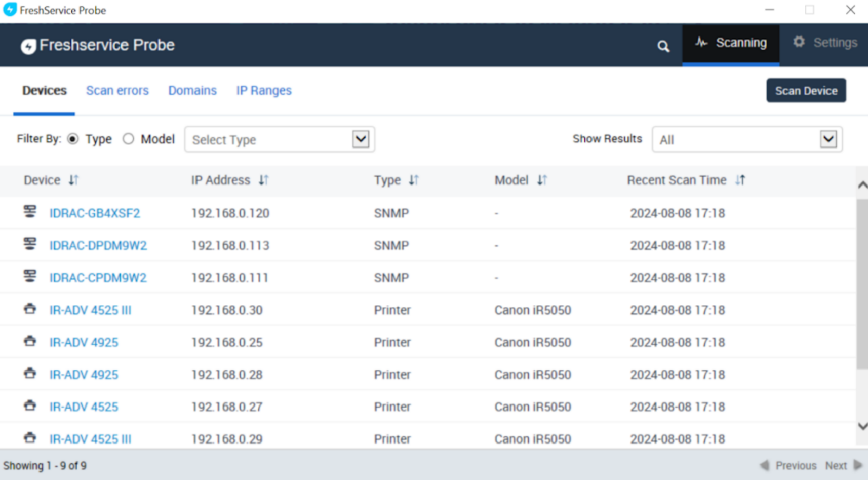The image size is (868, 480).
Task: Click Canon iR5050 model in 192.168.0.30 row
Action: point(533,310)
